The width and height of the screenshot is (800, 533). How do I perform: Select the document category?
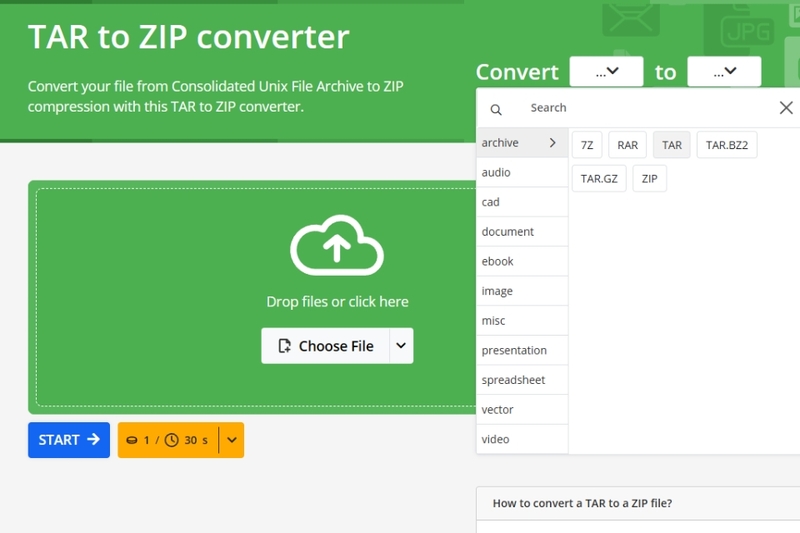click(522, 232)
